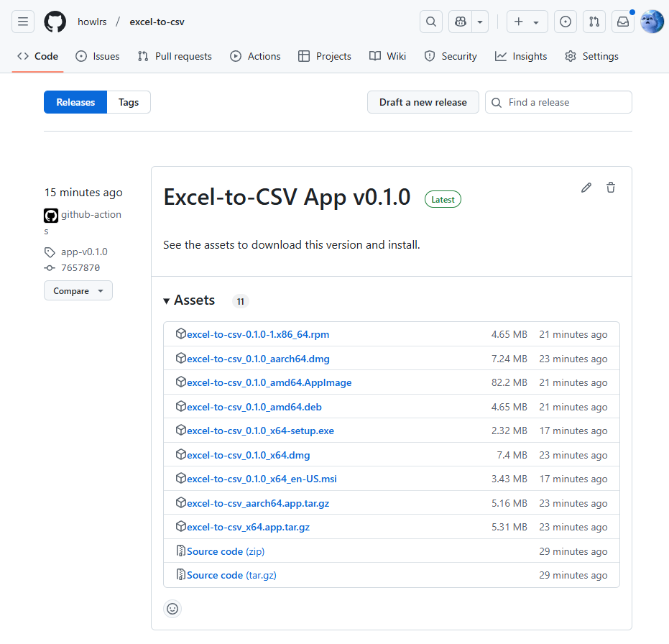Viewport: 669px width, 644px height.
Task: Edit the release using the pencil icon
Action: tap(586, 188)
